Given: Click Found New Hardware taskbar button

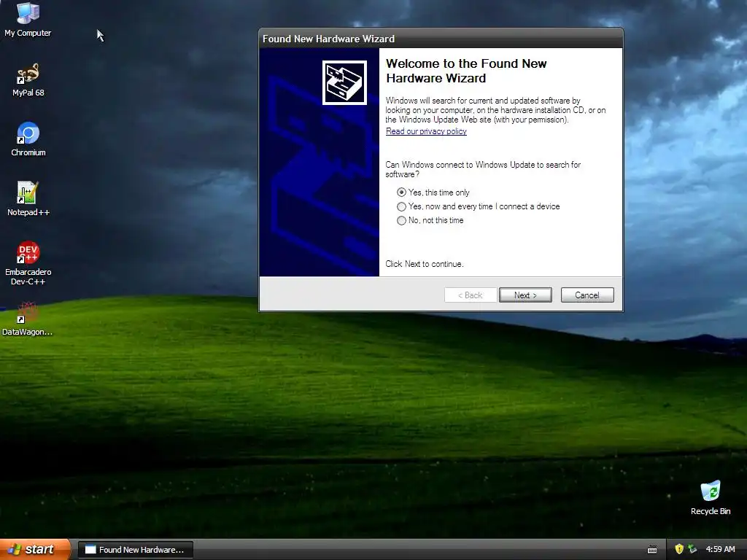Looking at the screenshot, I should coord(136,550).
